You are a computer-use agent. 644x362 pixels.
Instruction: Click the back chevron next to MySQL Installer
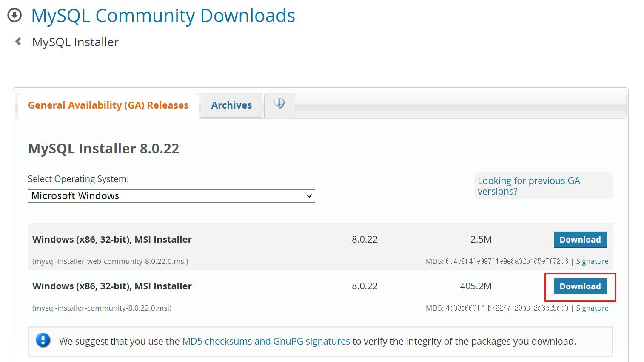tap(17, 42)
